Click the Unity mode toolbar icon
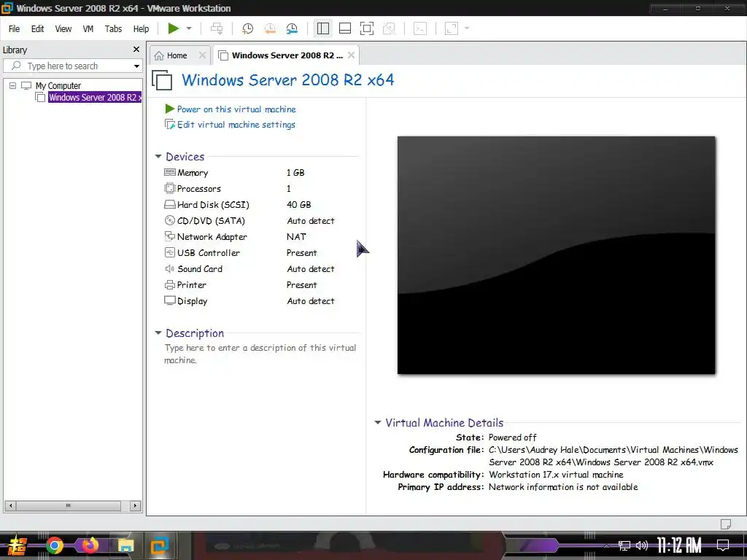The width and height of the screenshot is (747, 560). click(390, 28)
